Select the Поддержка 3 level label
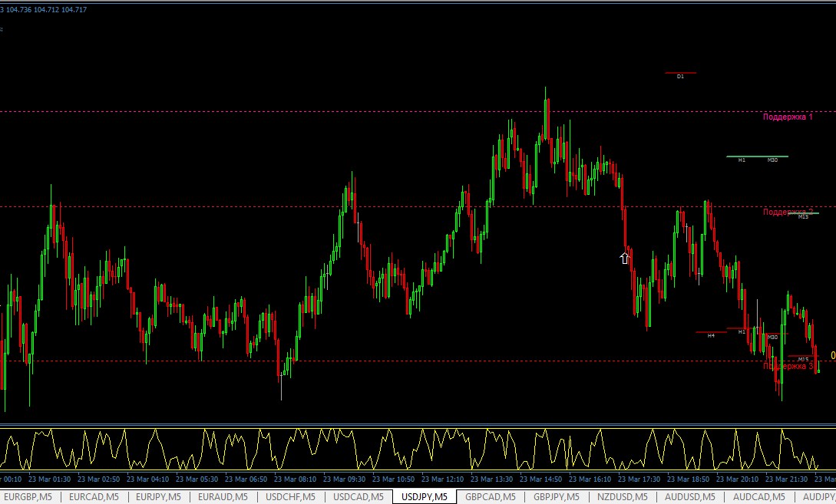836x504 pixels. 788,366
